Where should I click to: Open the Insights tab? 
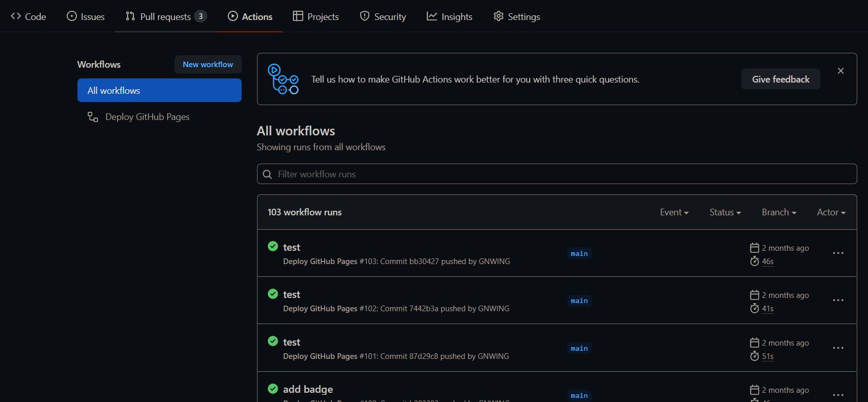tap(449, 16)
